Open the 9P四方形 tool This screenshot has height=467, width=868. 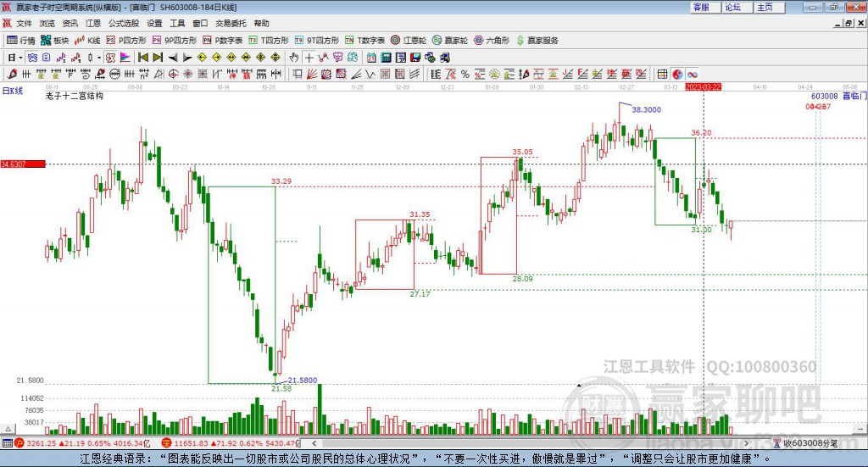pyautogui.click(x=175, y=41)
